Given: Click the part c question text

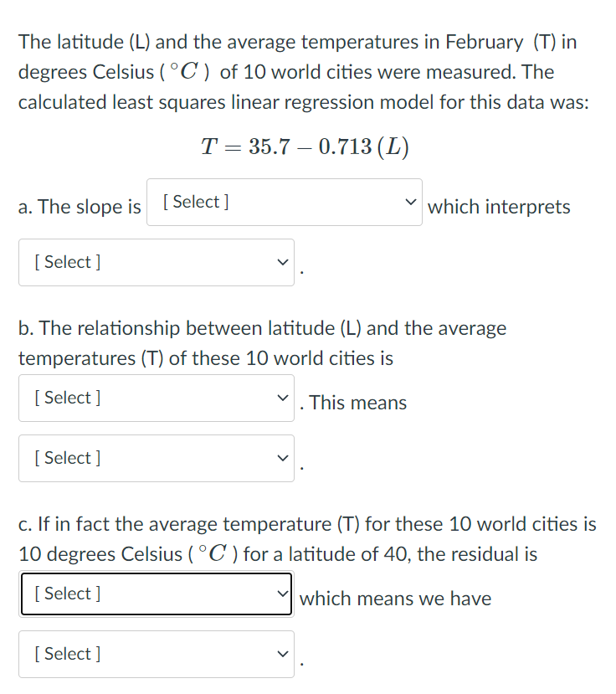Looking at the screenshot, I should [307, 538].
